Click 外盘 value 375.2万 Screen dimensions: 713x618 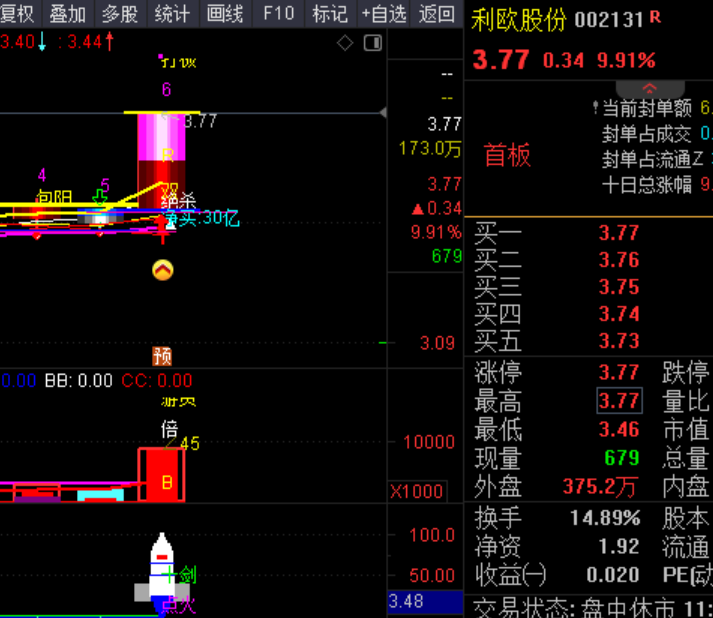(x=601, y=487)
